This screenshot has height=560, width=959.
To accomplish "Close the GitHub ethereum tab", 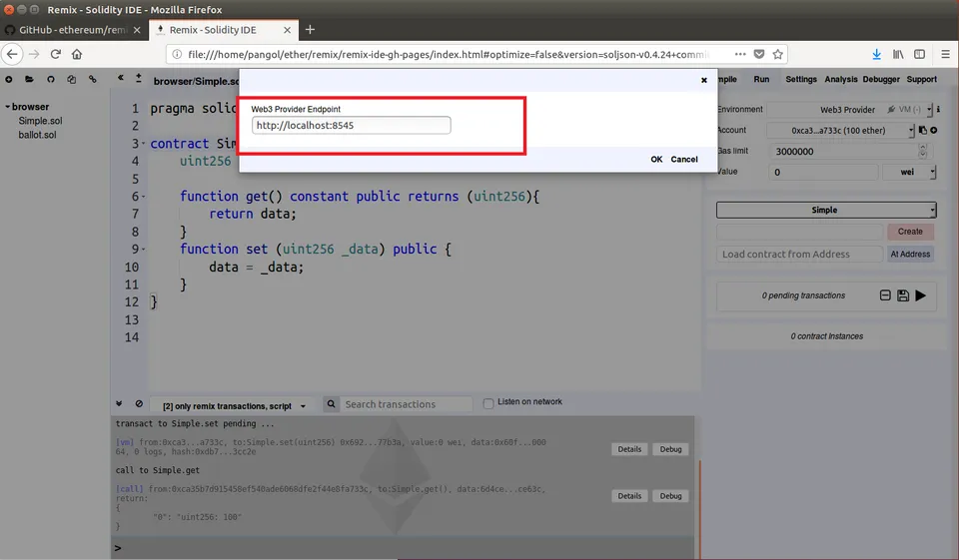I will pos(137,30).
